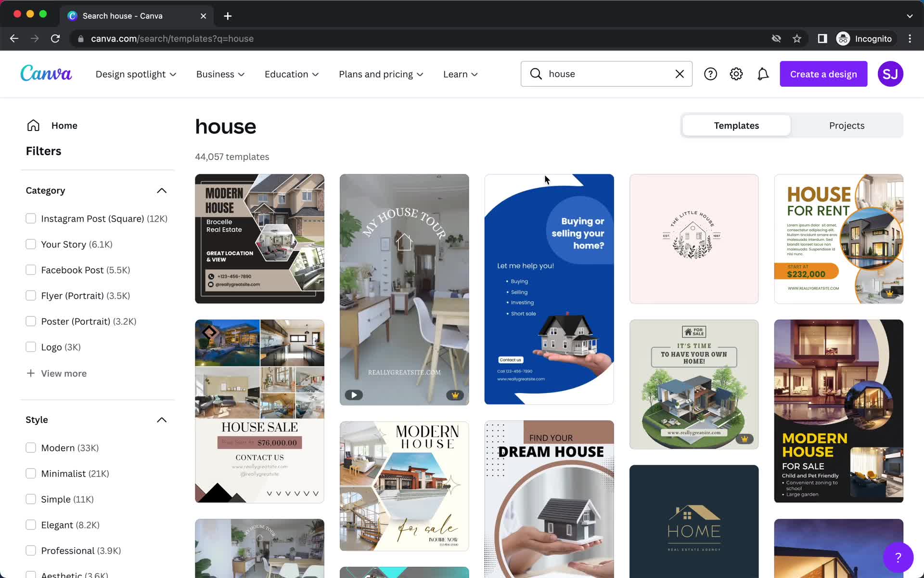Check Facebook Post filter

31,270
